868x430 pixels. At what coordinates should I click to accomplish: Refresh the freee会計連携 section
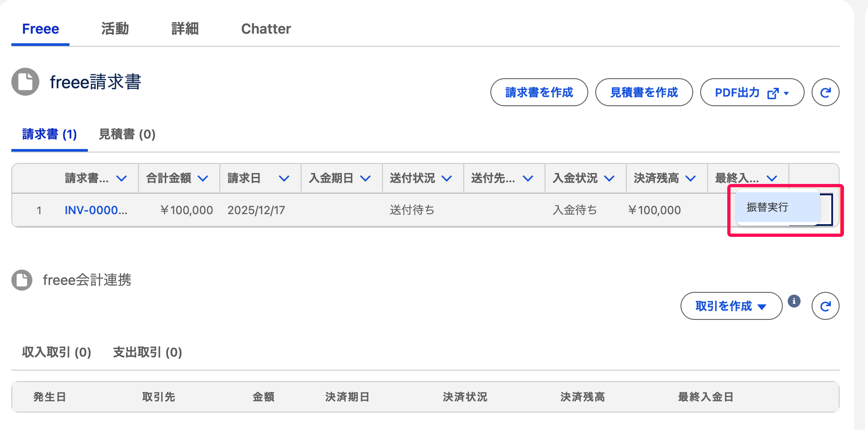[x=825, y=306]
